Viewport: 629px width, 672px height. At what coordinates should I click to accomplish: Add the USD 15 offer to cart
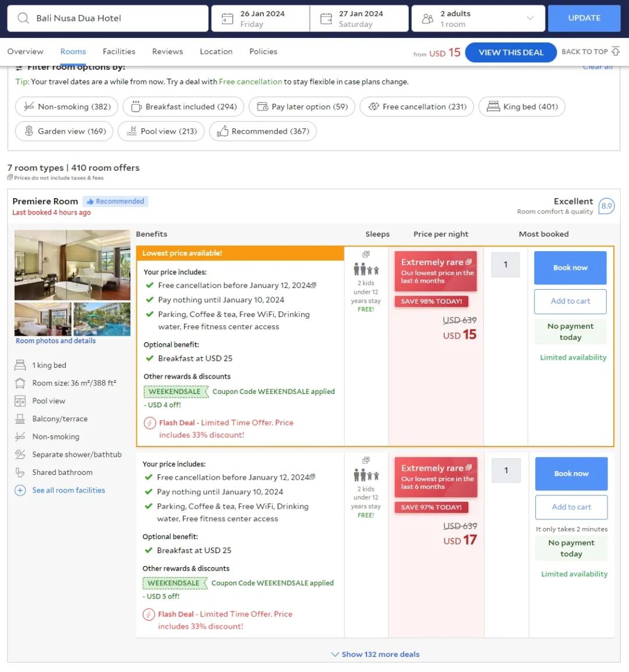coord(570,301)
